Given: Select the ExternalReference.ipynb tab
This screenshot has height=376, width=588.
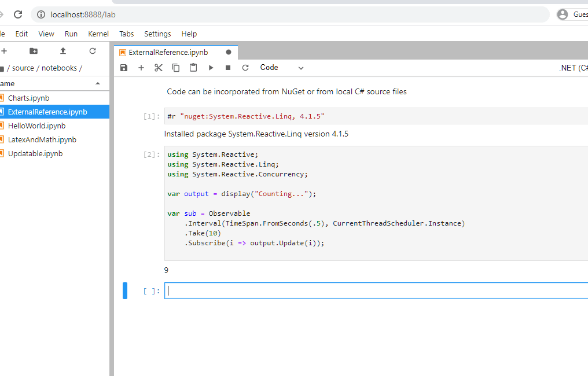Looking at the screenshot, I should (168, 52).
